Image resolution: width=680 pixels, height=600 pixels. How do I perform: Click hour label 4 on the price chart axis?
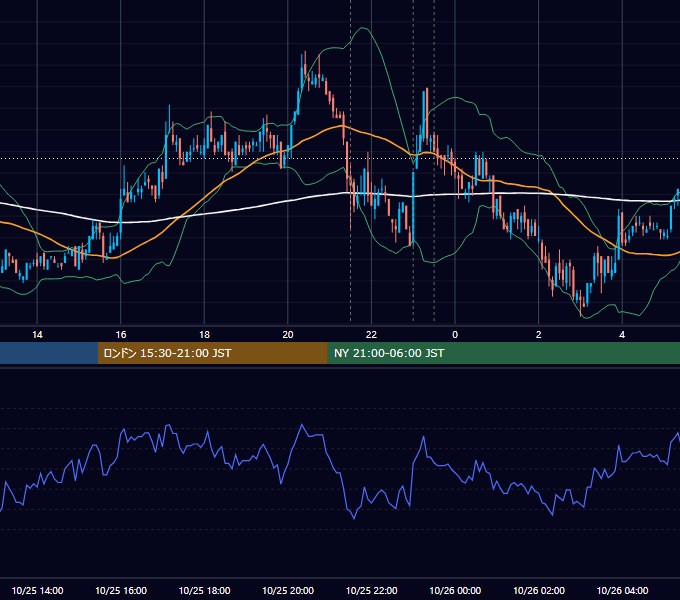pyautogui.click(x=622, y=335)
